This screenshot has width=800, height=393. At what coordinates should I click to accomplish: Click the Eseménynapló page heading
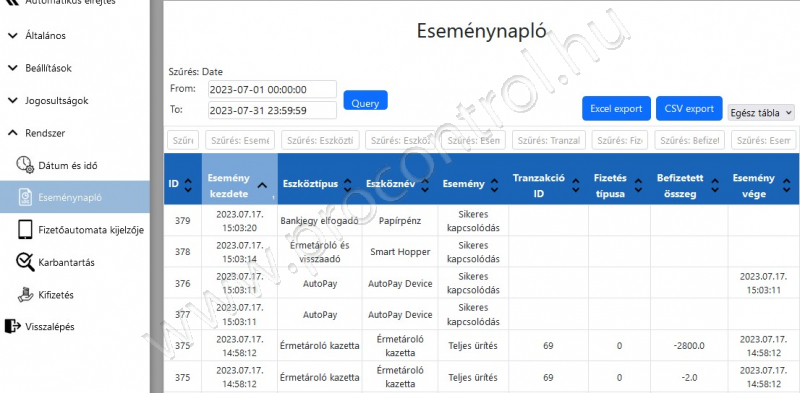(x=482, y=31)
